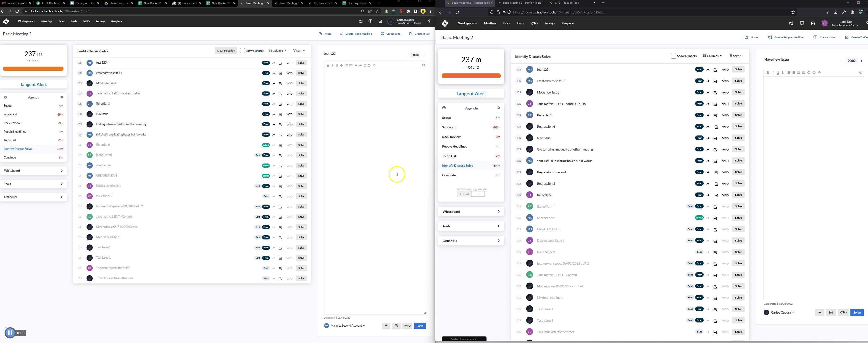This screenshot has height=343, width=868.
Task: Click the plus stepper beside test 123 timer
Action: (424, 55)
